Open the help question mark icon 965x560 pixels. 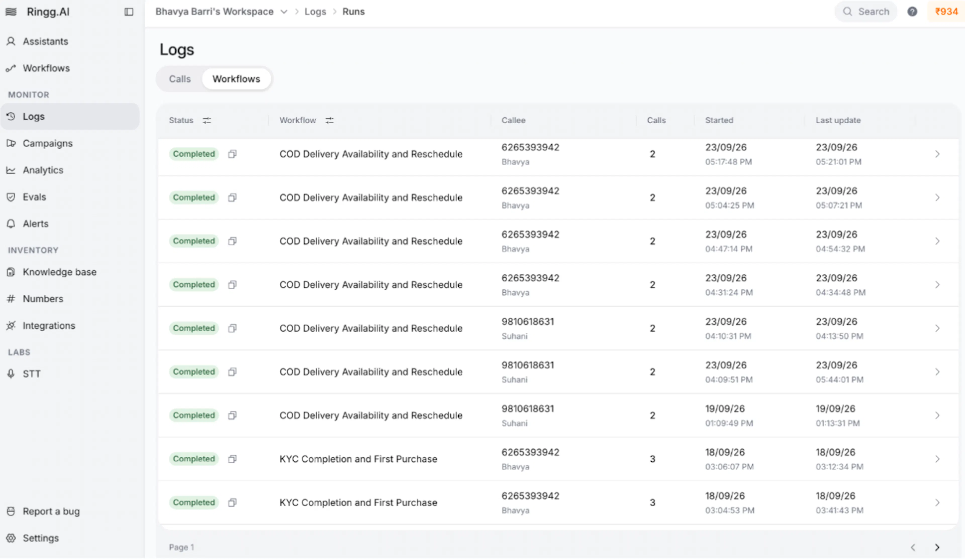click(x=912, y=12)
